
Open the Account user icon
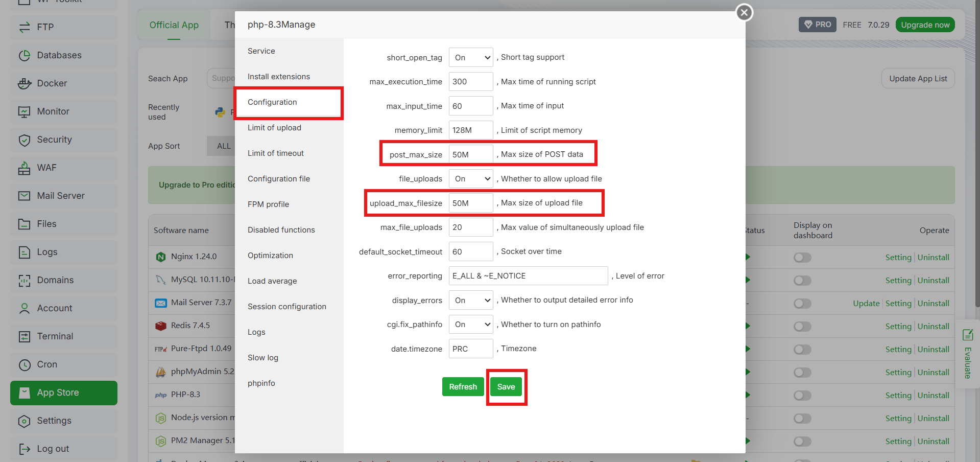tap(25, 308)
